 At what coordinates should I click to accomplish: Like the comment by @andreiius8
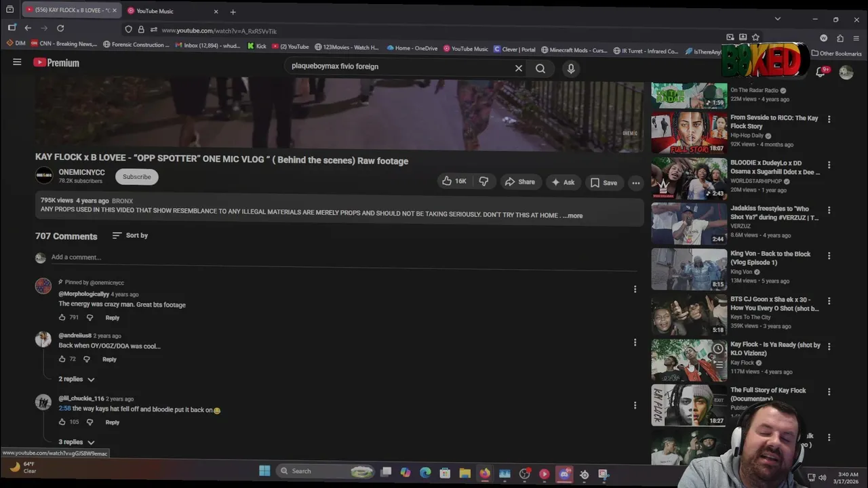[62, 359]
